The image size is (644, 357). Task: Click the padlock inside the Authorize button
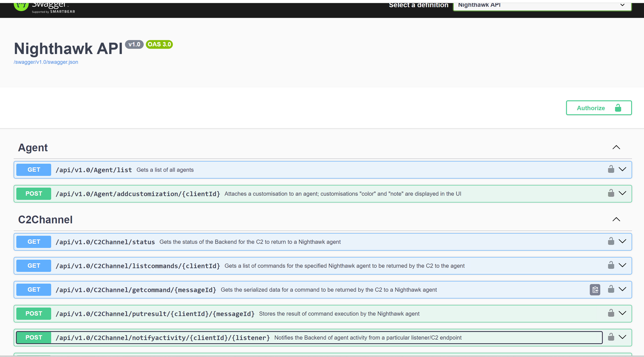pyautogui.click(x=618, y=108)
